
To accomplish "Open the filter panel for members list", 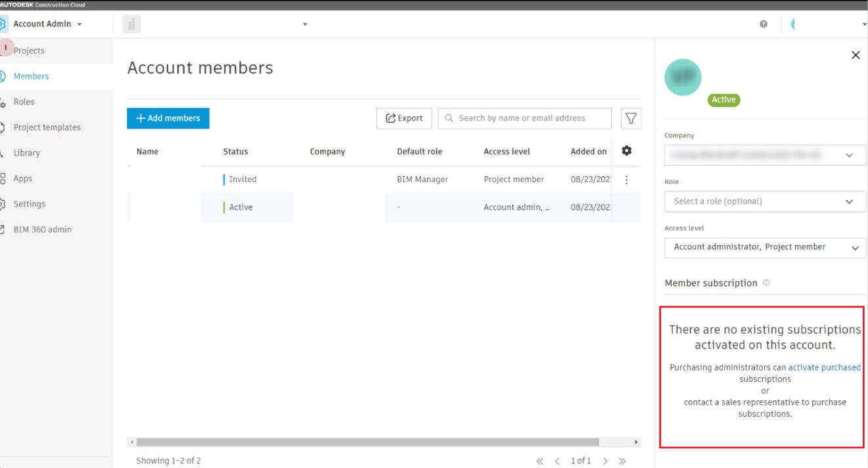I will click(x=630, y=118).
